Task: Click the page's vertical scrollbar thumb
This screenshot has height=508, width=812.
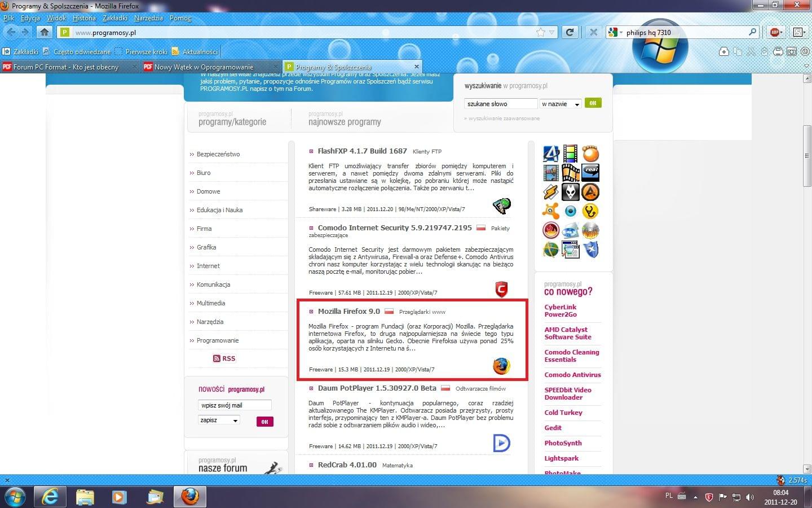Action: [x=807, y=156]
